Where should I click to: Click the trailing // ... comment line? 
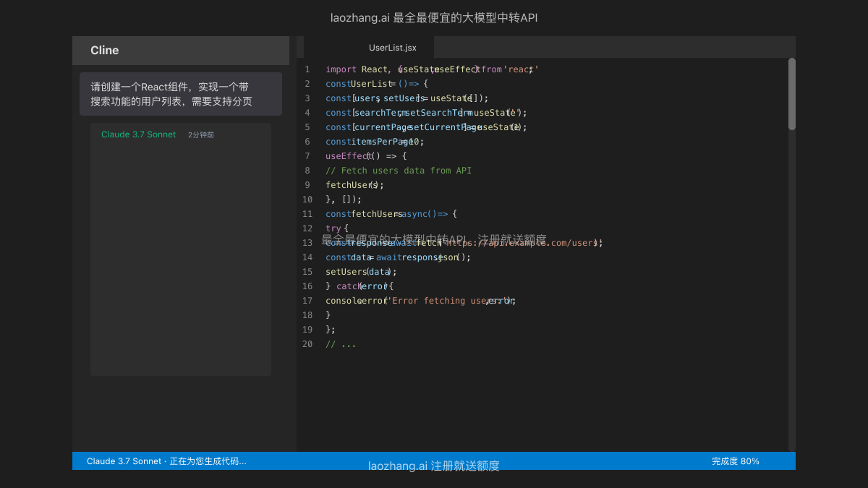click(x=341, y=344)
